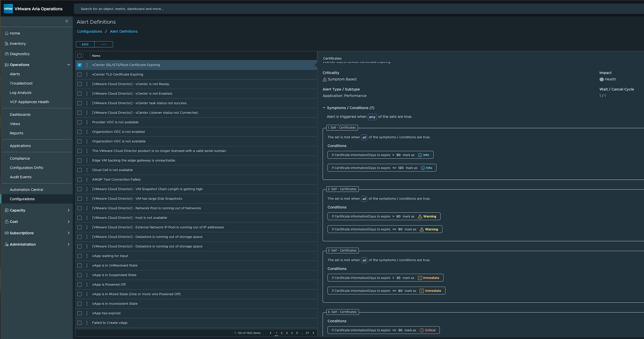Image resolution: width=644 pixels, height=339 pixels.
Task: Follow the Alert Definitions breadcrumb link
Action: [124, 32]
